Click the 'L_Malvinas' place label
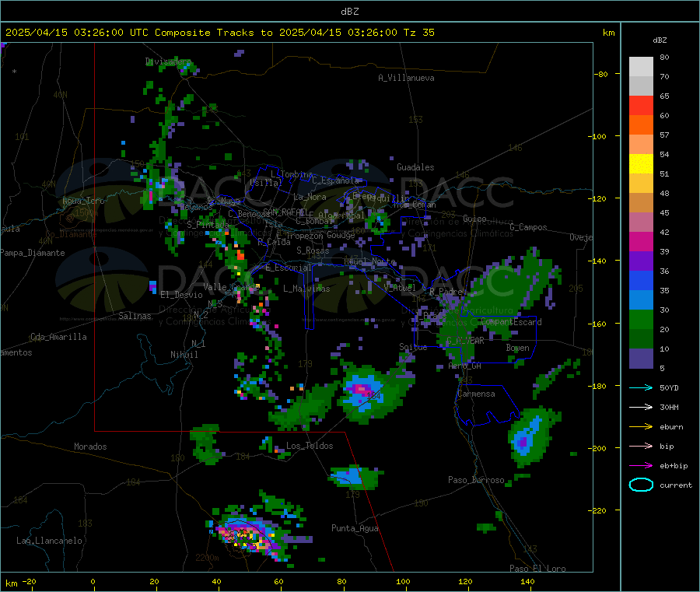Screen dimensions: 700x592 tap(306, 289)
